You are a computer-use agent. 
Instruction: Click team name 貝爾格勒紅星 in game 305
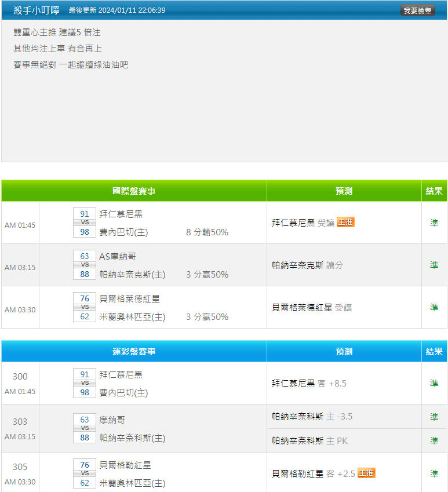click(125, 465)
